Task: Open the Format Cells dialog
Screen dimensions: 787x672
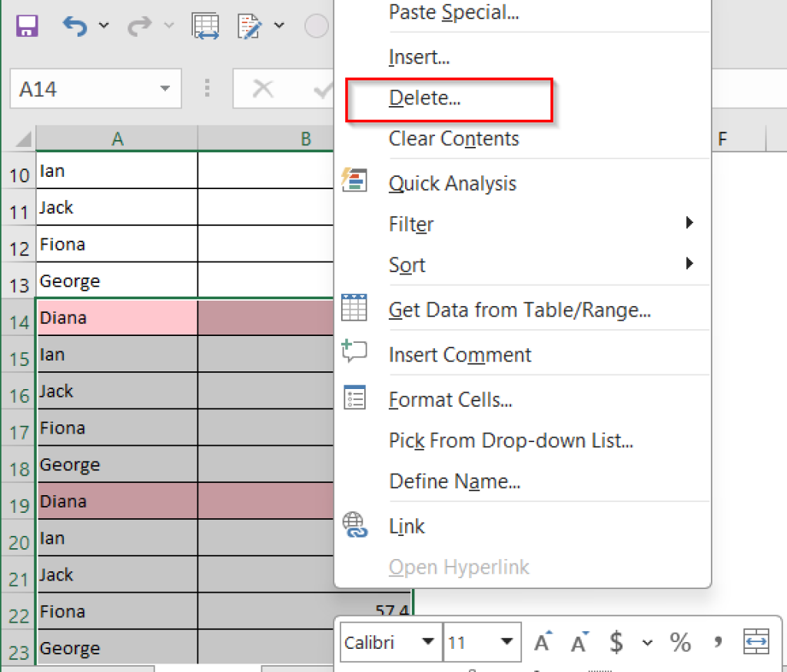Action: coord(443,399)
